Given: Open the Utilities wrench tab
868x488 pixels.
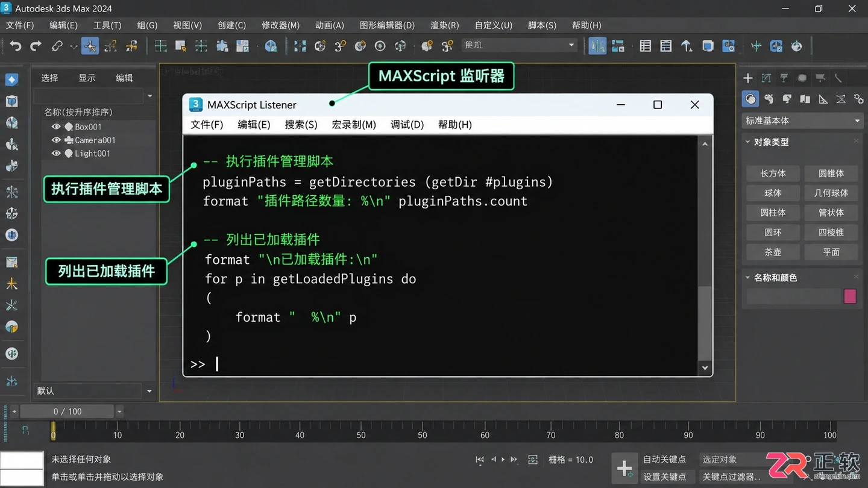Looking at the screenshot, I should (x=838, y=78).
